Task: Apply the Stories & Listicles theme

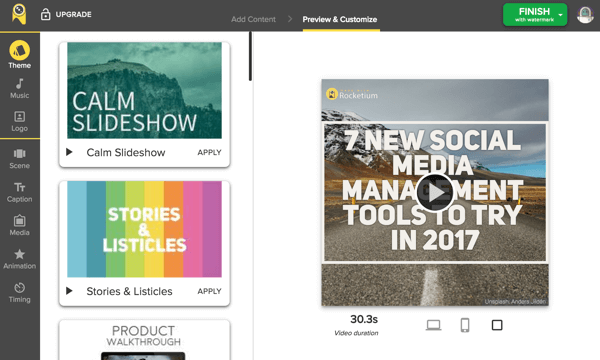Action: [x=209, y=291]
